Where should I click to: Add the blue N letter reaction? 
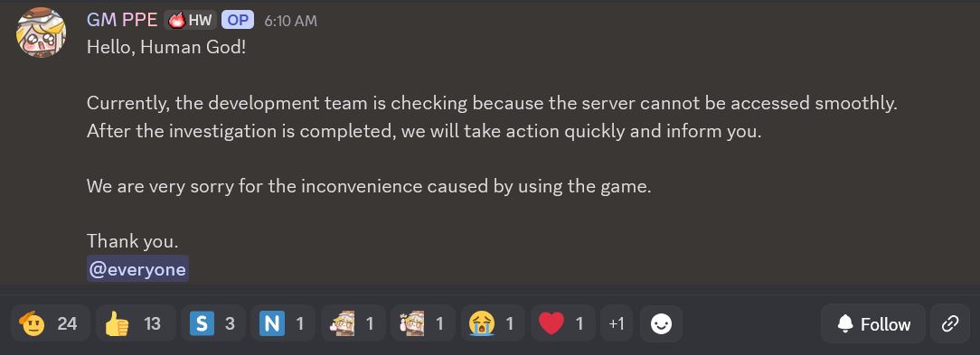283,323
